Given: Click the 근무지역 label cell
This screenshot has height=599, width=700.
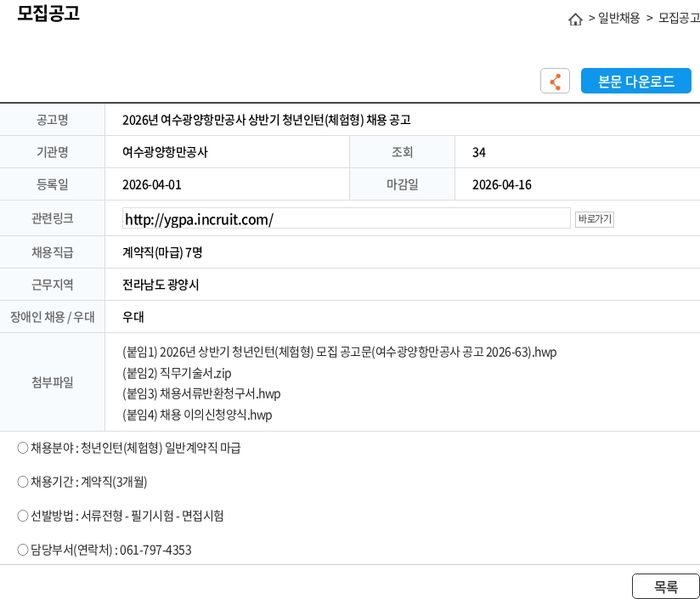Looking at the screenshot, I should tap(52, 285).
